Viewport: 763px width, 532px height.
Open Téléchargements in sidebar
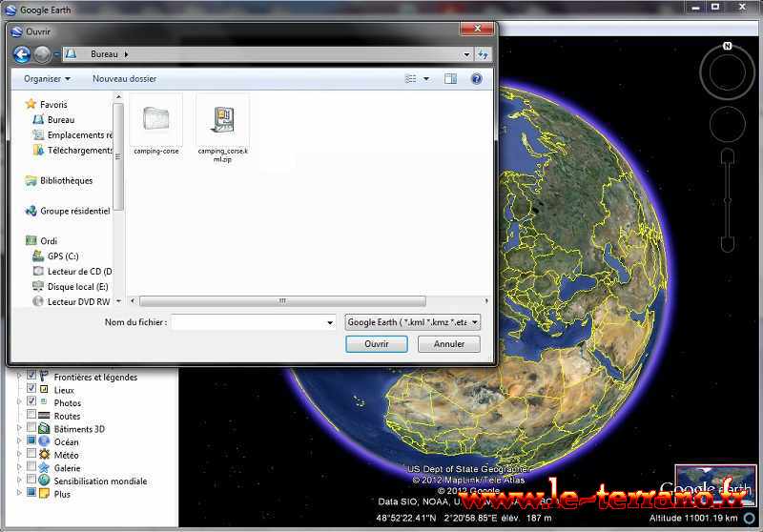click(x=72, y=151)
